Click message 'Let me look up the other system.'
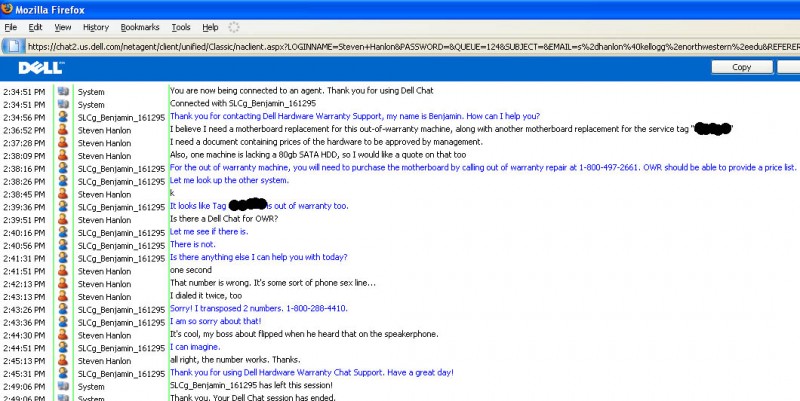Viewport: 800px width, 401px height. coord(229,180)
